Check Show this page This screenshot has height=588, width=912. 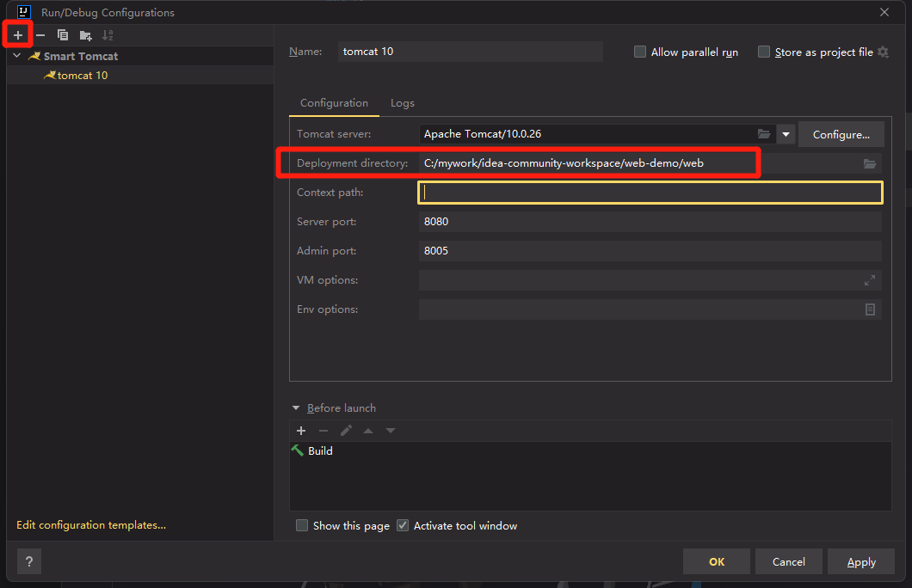[x=302, y=525]
